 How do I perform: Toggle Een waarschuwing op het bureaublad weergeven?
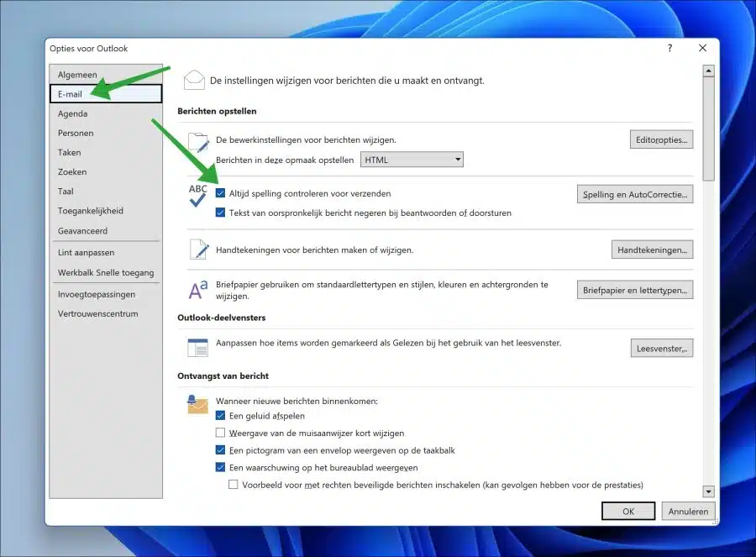click(220, 467)
